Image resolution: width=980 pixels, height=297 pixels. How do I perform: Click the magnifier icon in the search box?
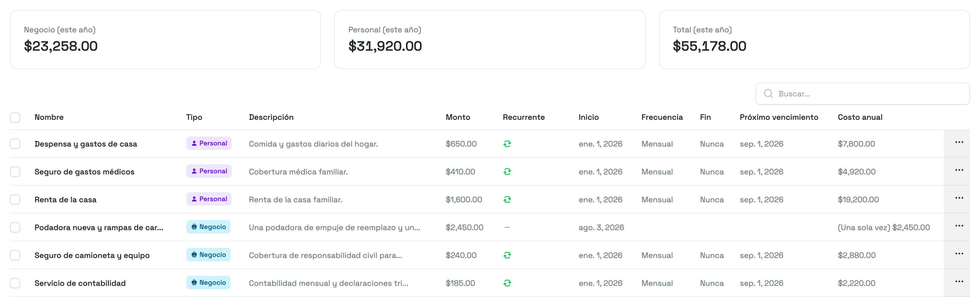pos(768,94)
